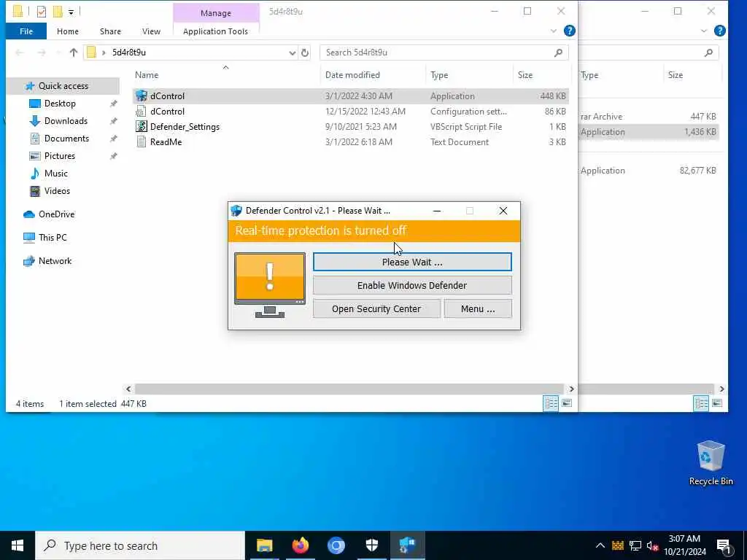Click scroll right arrow in background window
This screenshot has width=747, height=560.
(721, 389)
